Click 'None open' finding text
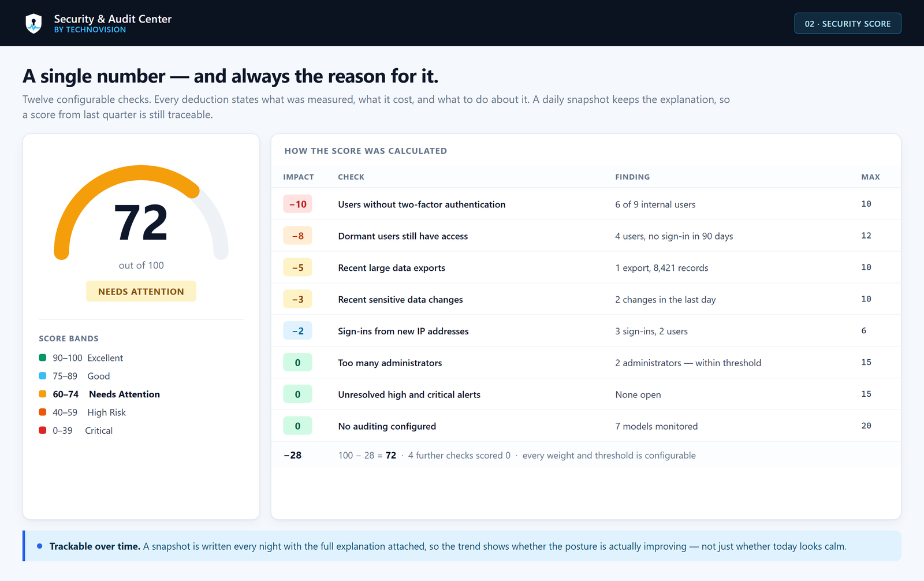924x581 pixels. [638, 394]
